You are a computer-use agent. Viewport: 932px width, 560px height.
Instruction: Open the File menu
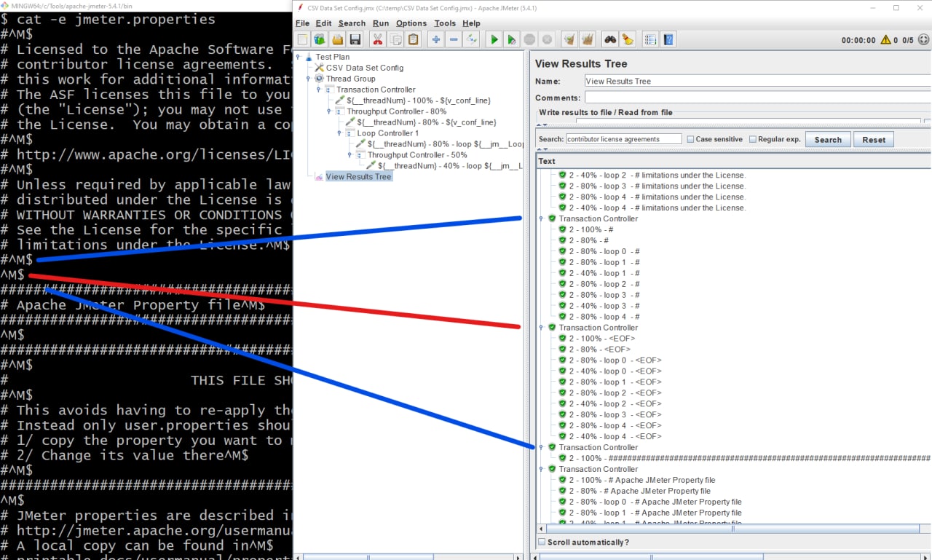coord(302,23)
